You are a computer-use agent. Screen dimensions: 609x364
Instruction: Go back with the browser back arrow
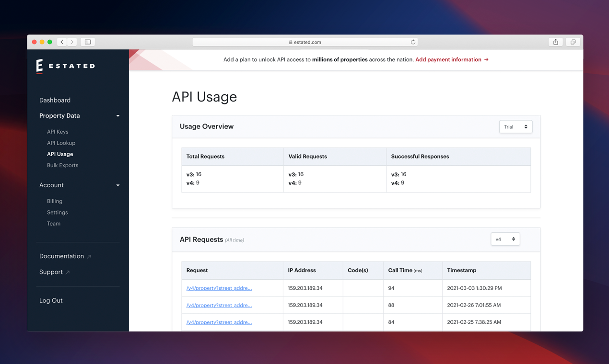click(62, 42)
